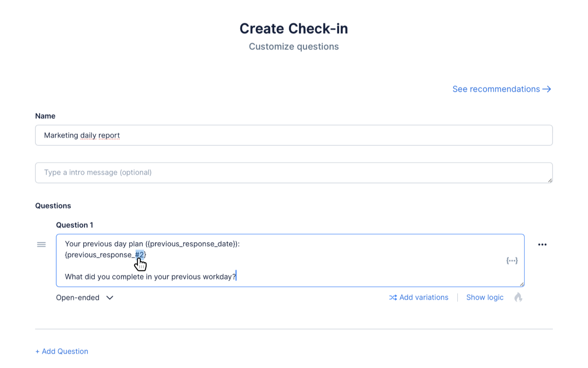The height and width of the screenshot is (368, 588).
Task: Focus the intro message optional field
Action: click(x=293, y=173)
